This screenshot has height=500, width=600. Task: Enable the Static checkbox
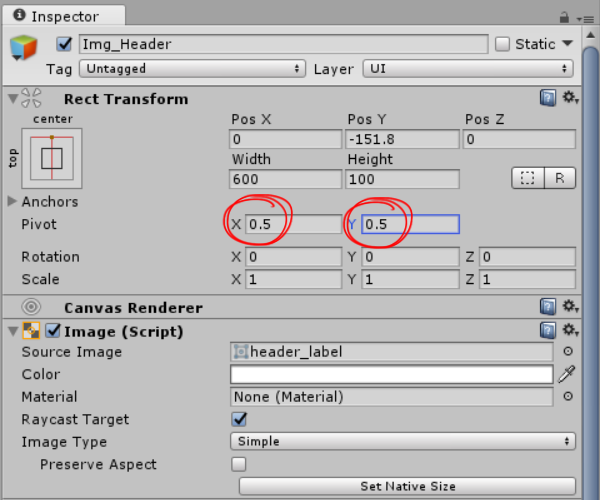502,44
